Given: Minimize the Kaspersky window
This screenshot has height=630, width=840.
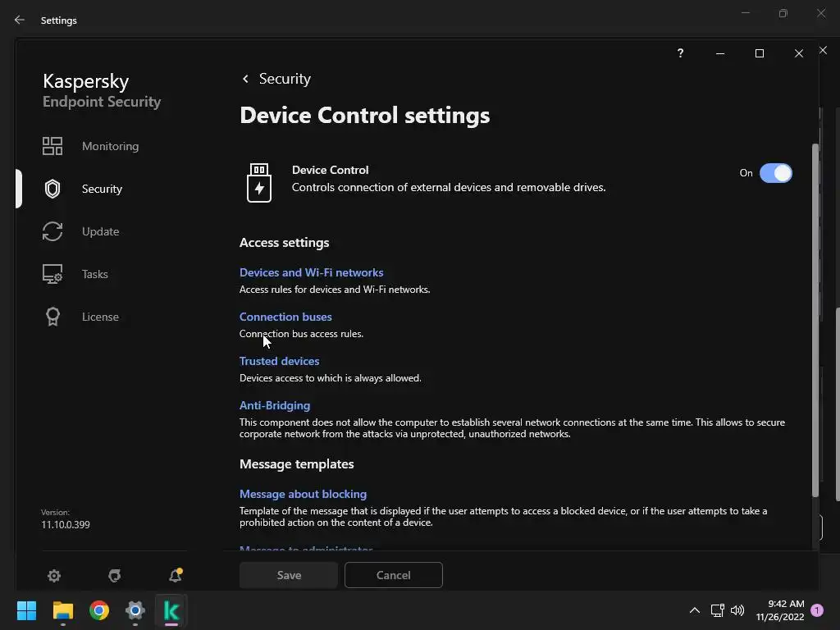Looking at the screenshot, I should click(x=720, y=53).
